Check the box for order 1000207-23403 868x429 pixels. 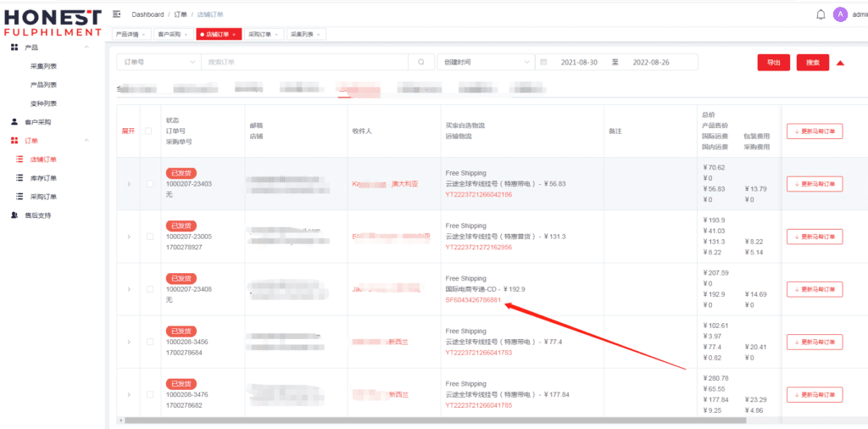point(150,184)
